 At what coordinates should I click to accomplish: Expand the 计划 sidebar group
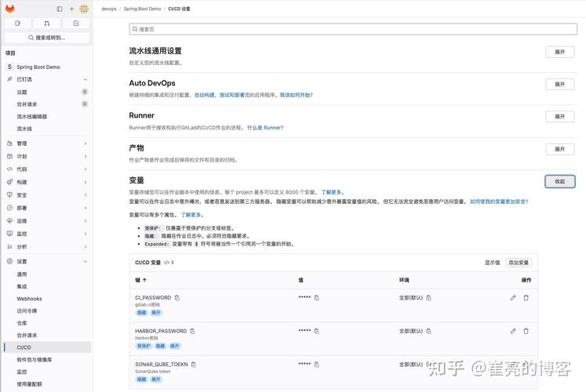[86, 156]
